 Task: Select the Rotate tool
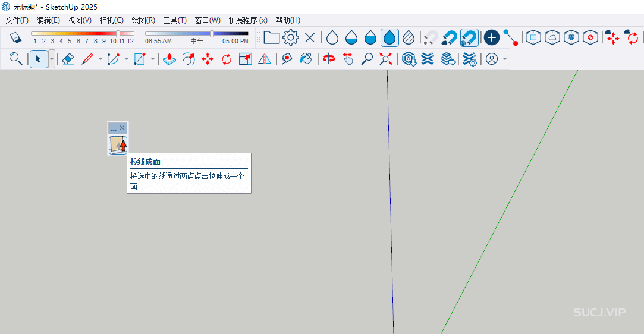(227, 59)
